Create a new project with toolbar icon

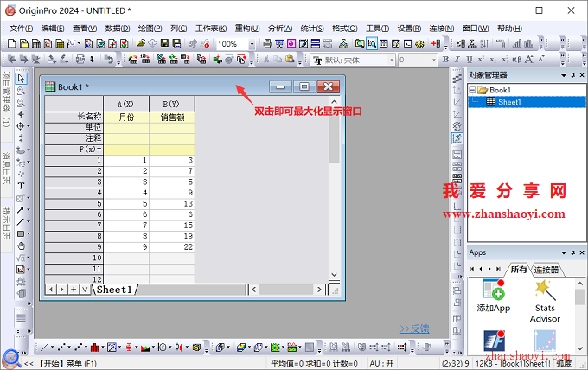tap(11, 44)
